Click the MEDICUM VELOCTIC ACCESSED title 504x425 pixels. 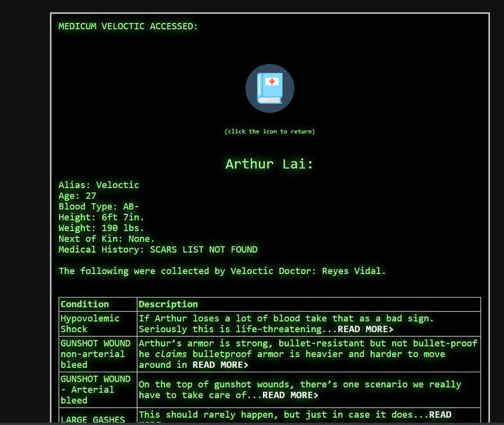128,26
